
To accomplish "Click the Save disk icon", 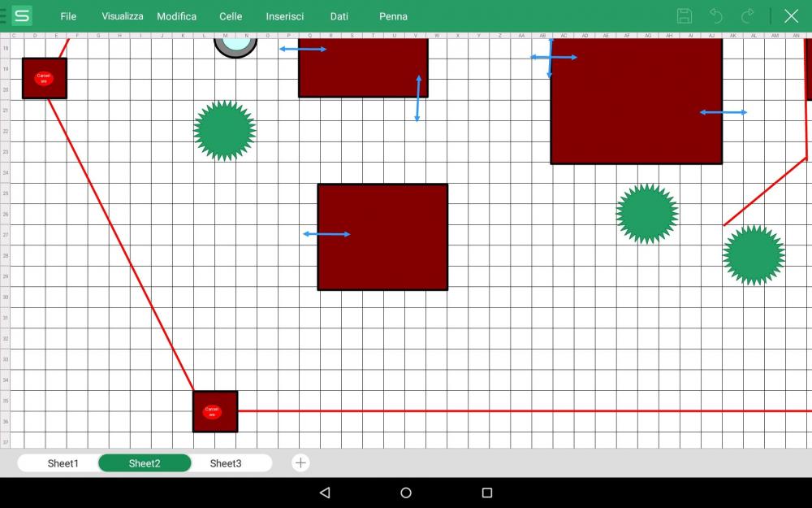I will pyautogui.click(x=685, y=16).
